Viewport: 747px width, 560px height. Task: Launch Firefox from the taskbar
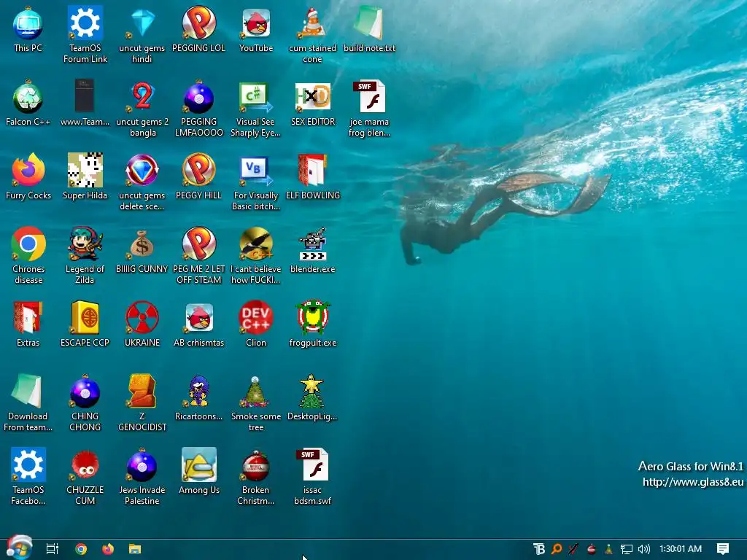pyautogui.click(x=108, y=549)
